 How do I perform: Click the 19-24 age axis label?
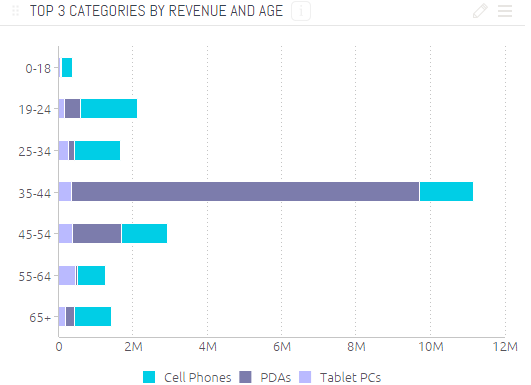pyautogui.click(x=35, y=109)
